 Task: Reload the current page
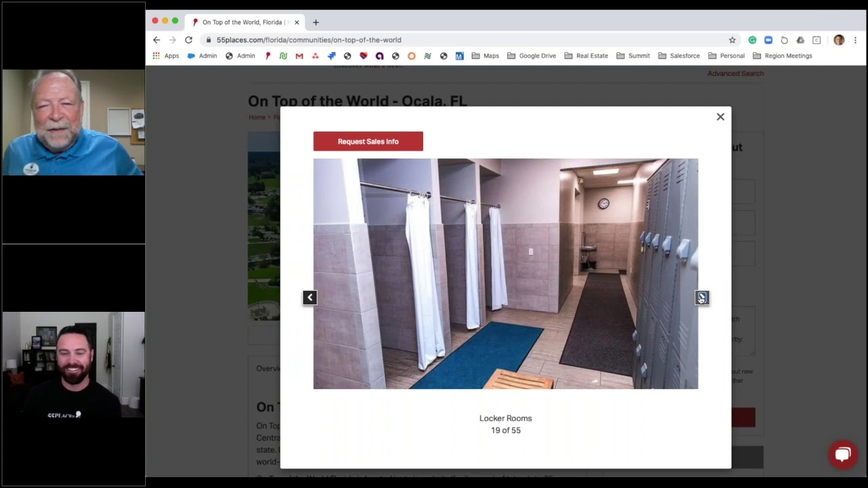[x=189, y=40]
